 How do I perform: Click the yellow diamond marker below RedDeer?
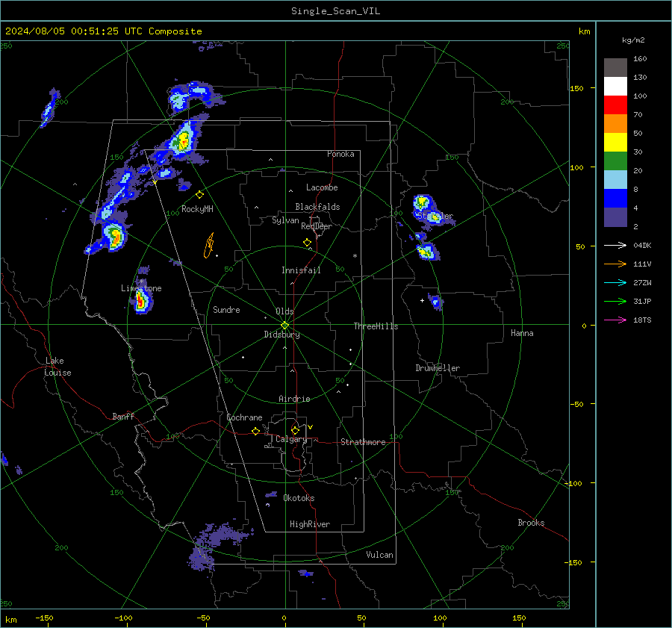click(x=308, y=243)
